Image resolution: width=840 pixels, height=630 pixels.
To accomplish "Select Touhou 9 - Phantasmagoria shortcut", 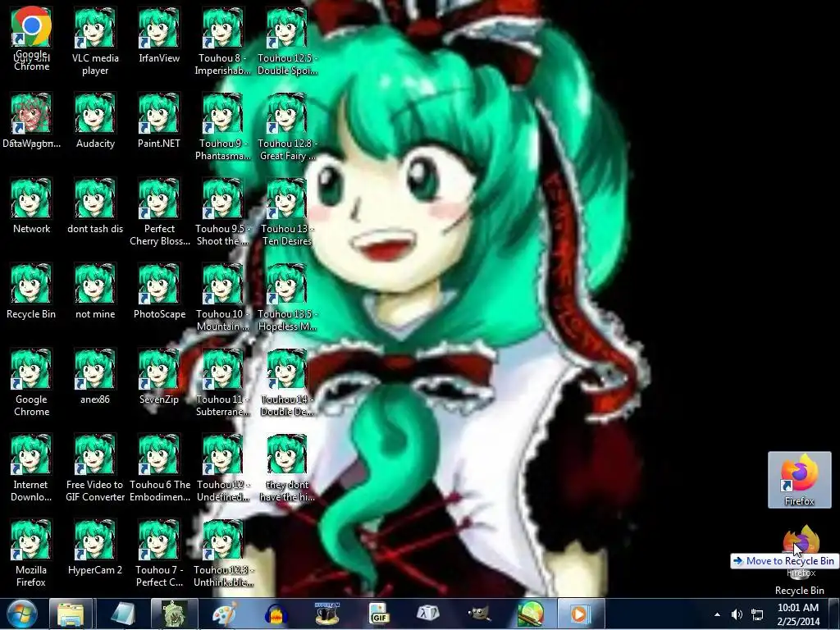I will click(x=222, y=127).
